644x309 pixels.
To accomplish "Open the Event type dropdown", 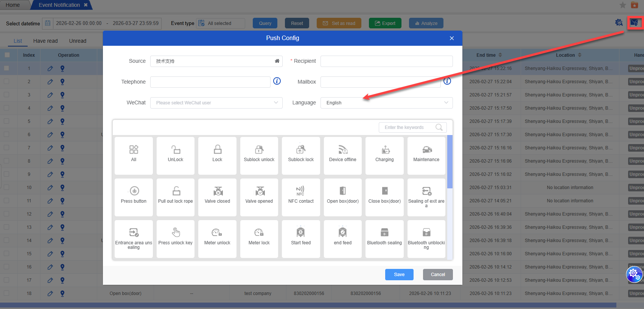I will (x=221, y=23).
